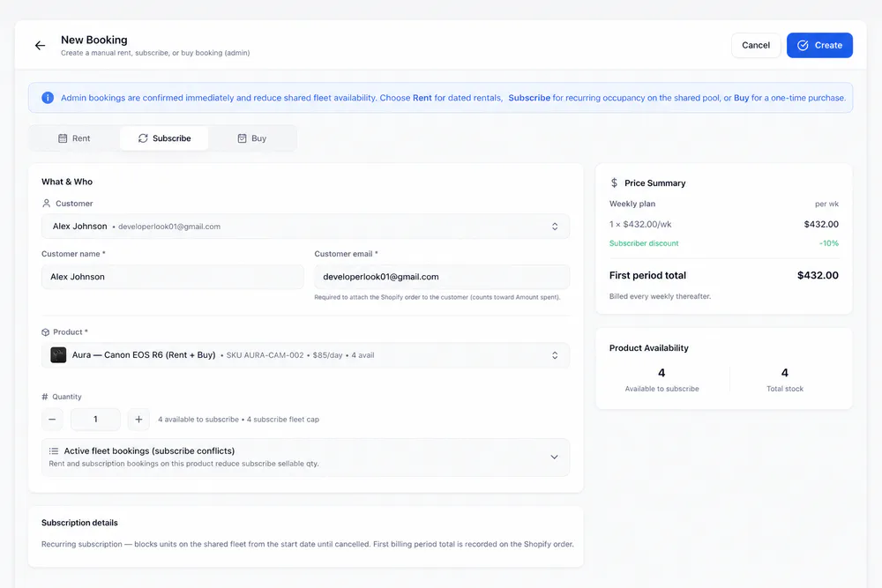Click the back arrow icon
882x588 pixels.
(x=40, y=46)
